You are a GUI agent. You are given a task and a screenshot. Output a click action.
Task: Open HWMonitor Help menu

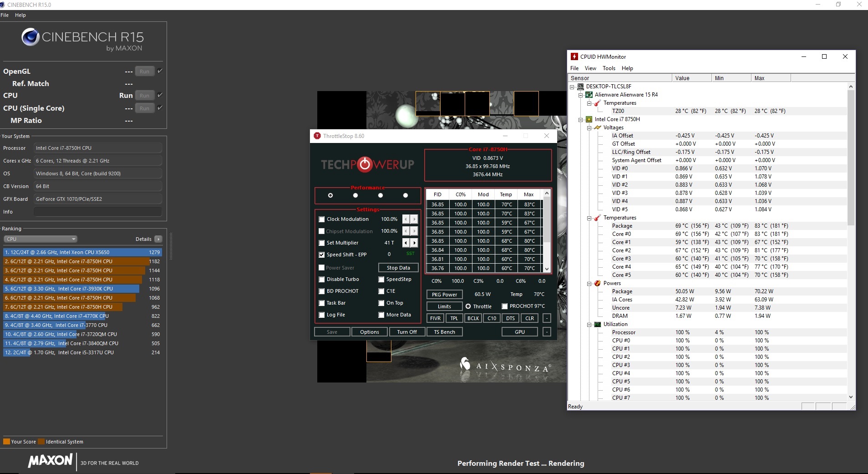click(x=627, y=68)
